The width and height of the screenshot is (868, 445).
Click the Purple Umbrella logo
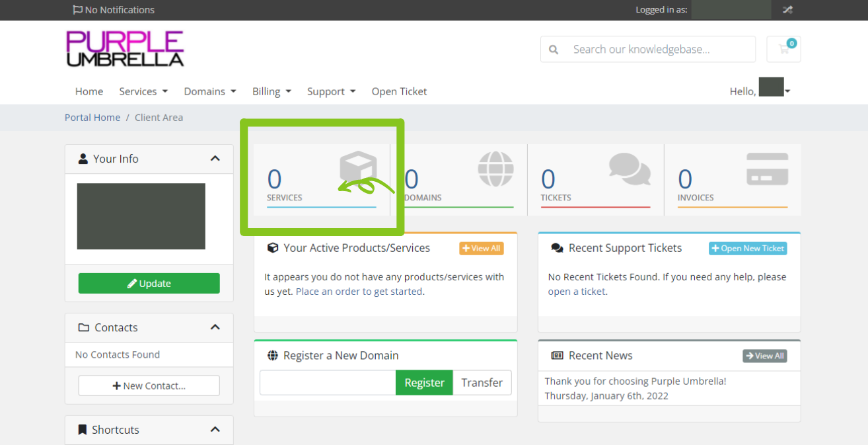[x=125, y=49]
